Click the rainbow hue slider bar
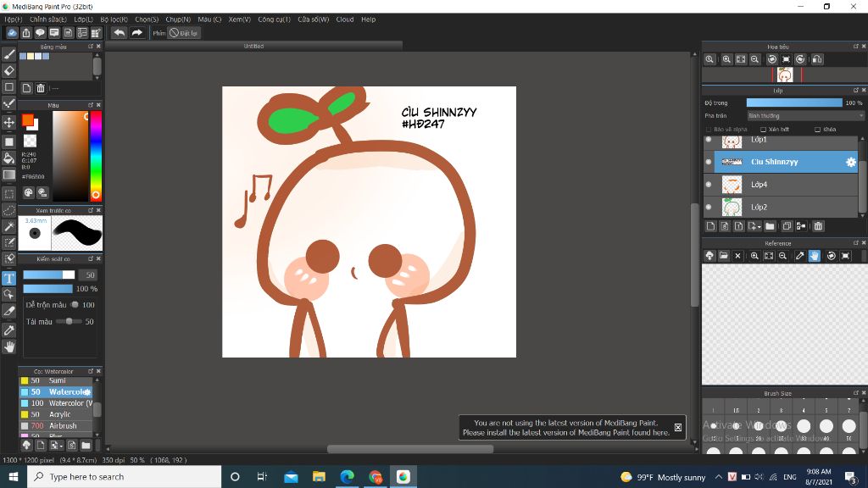 click(96, 156)
